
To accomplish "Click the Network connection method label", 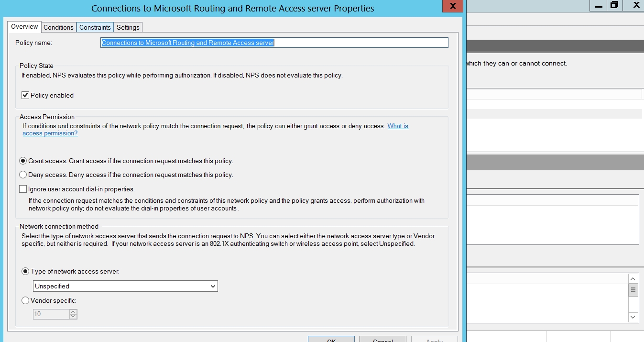I will pos(59,227).
